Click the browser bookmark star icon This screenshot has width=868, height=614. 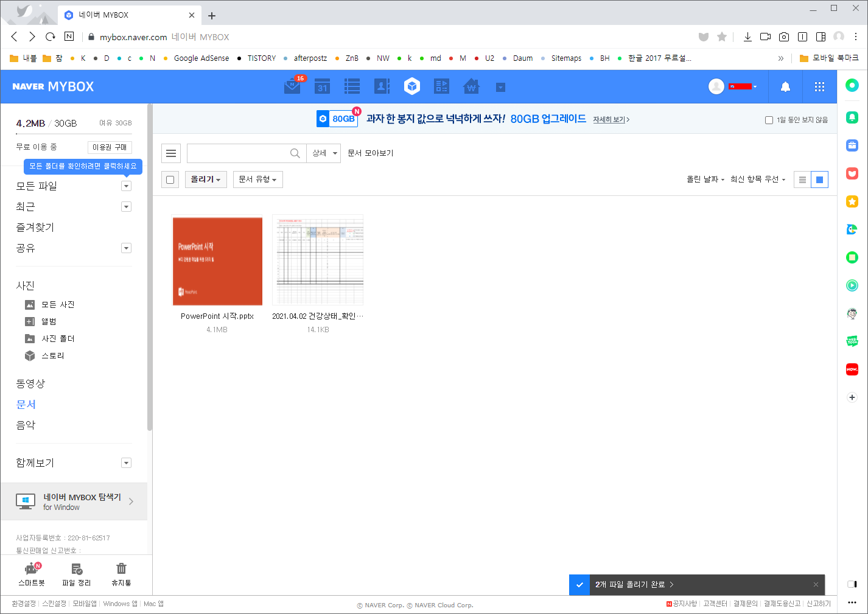click(722, 37)
